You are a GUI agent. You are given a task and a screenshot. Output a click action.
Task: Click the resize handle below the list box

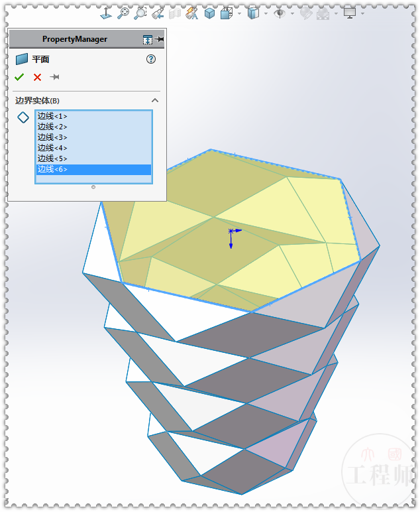pos(93,187)
